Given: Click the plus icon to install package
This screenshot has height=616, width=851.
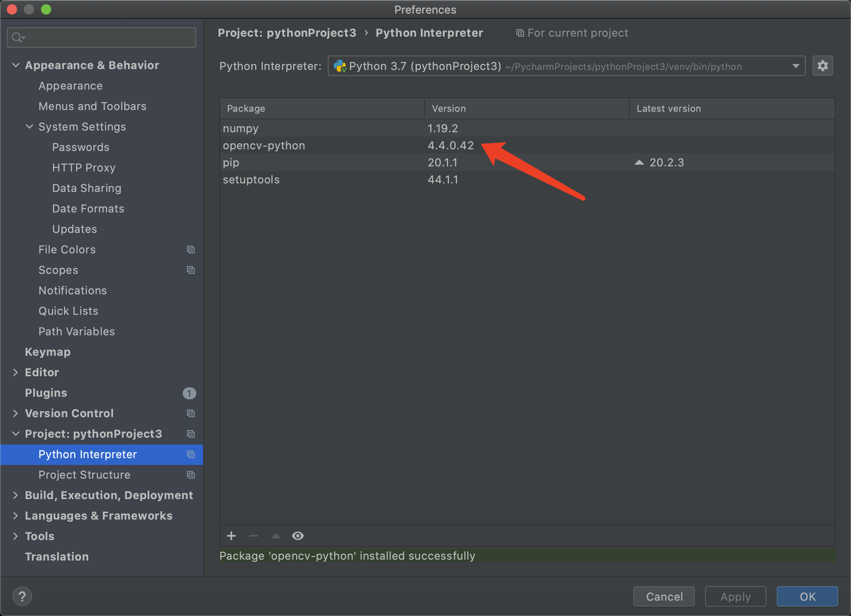Looking at the screenshot, I should [231, 536].
